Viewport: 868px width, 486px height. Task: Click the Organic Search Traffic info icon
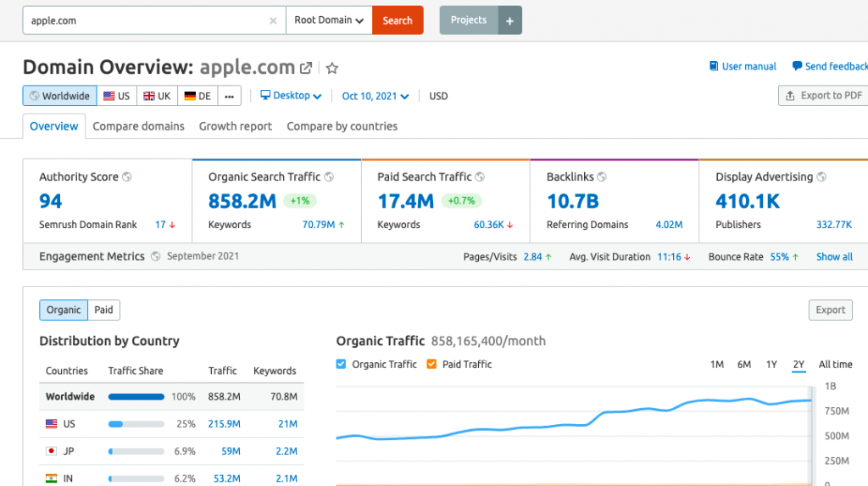tap(329, 176)
